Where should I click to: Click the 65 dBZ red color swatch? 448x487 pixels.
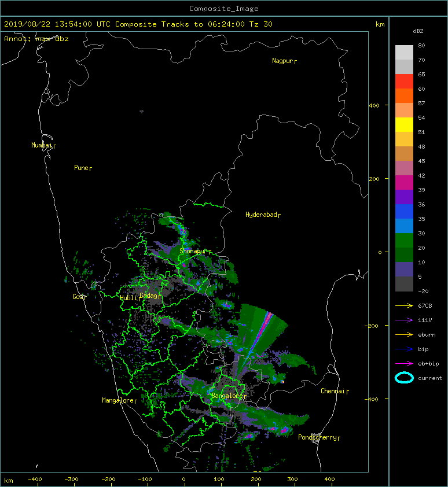click(404, 82)
